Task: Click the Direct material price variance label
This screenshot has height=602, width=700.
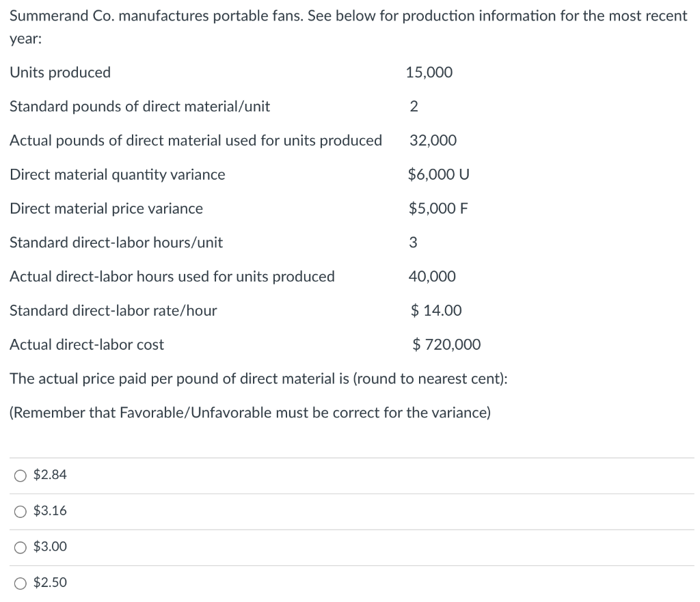Action: (x=106, y=209)
